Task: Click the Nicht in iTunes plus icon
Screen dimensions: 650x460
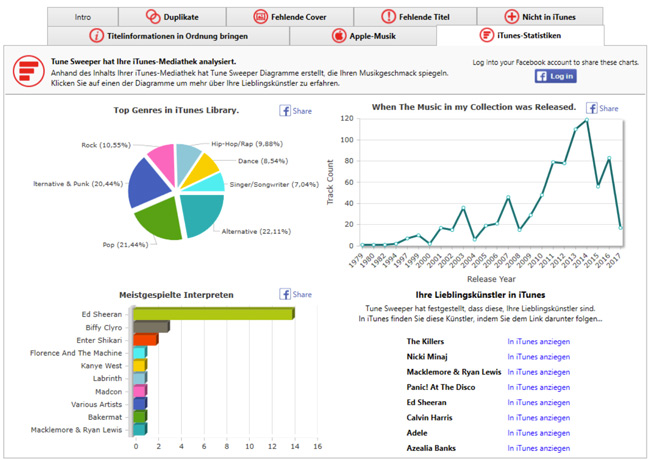Action: pos(512,17)
